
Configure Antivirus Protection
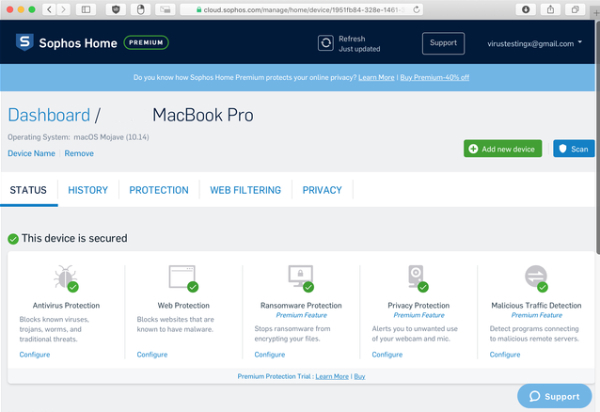click(x=35, y=355)
